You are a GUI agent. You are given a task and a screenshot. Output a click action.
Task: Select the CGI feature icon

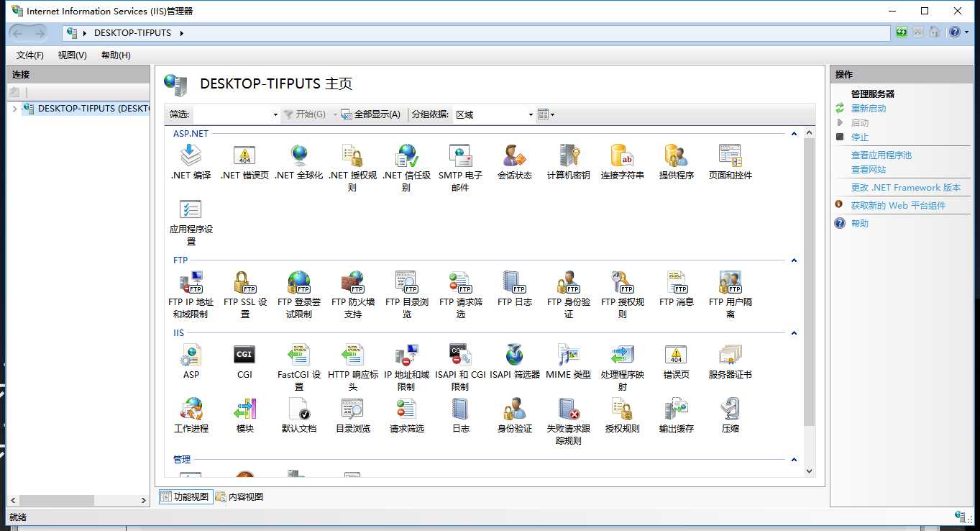[244, 355]
